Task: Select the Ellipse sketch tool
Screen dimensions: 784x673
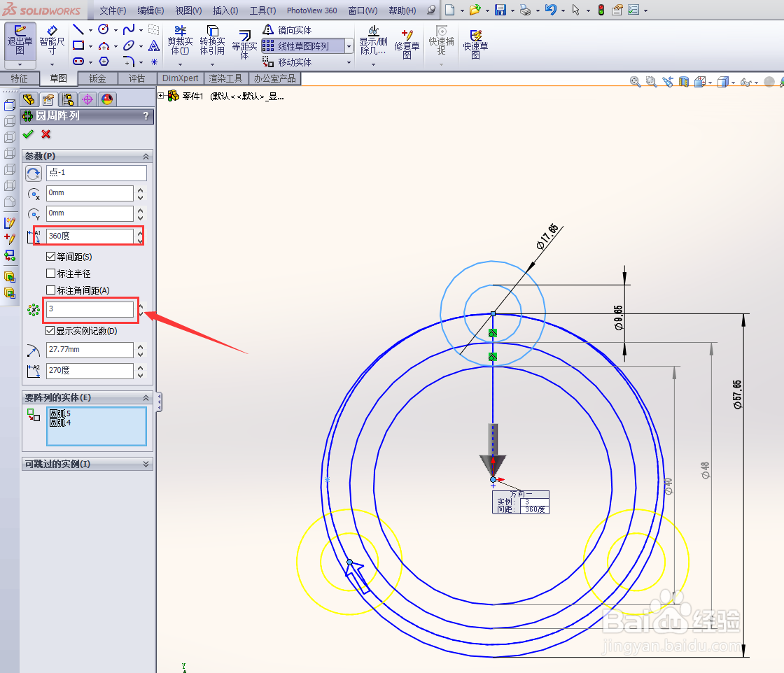Action: pyautogui.click(x=129, y=45)
